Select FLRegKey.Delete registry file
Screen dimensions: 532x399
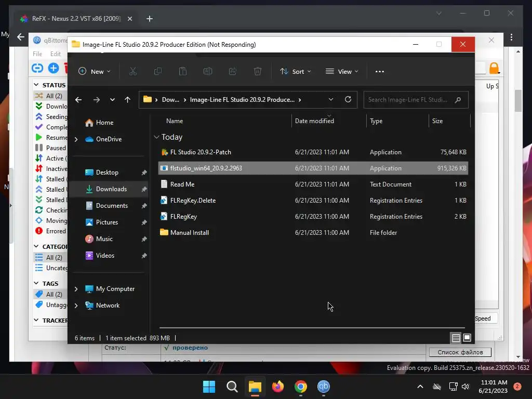click(x=313, y=200)
